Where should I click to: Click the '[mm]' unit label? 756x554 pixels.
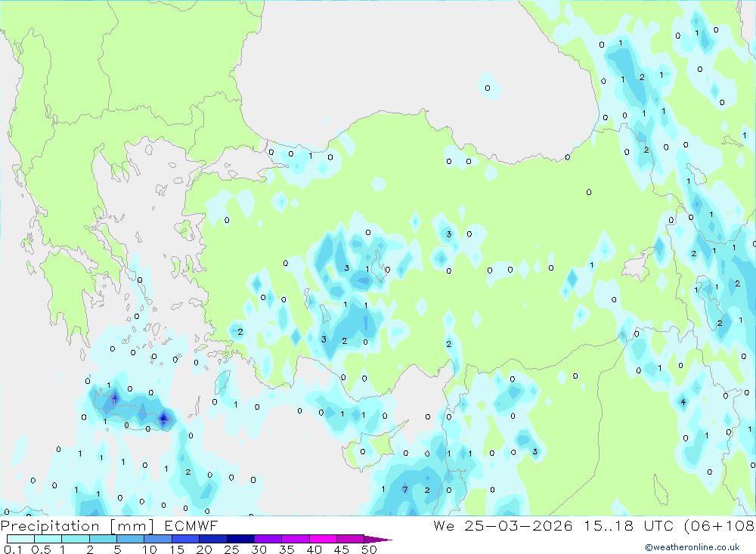(132, 526)
